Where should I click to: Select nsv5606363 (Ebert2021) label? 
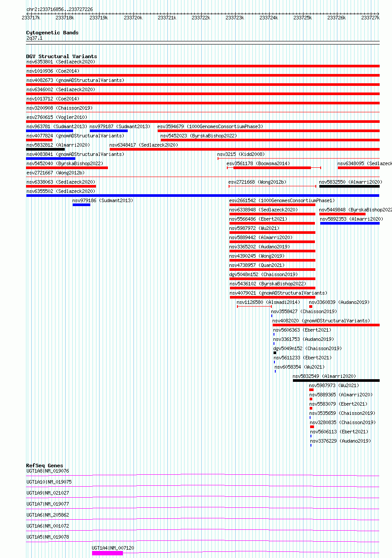[302, 330]
